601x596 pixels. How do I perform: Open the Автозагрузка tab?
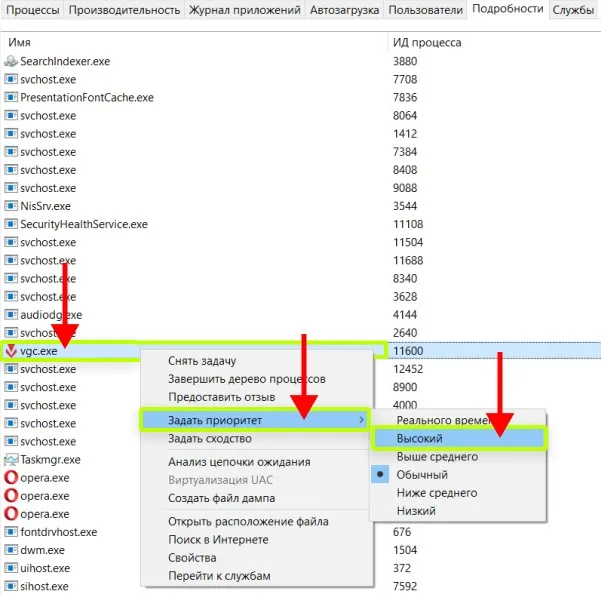tap(344, 10)
